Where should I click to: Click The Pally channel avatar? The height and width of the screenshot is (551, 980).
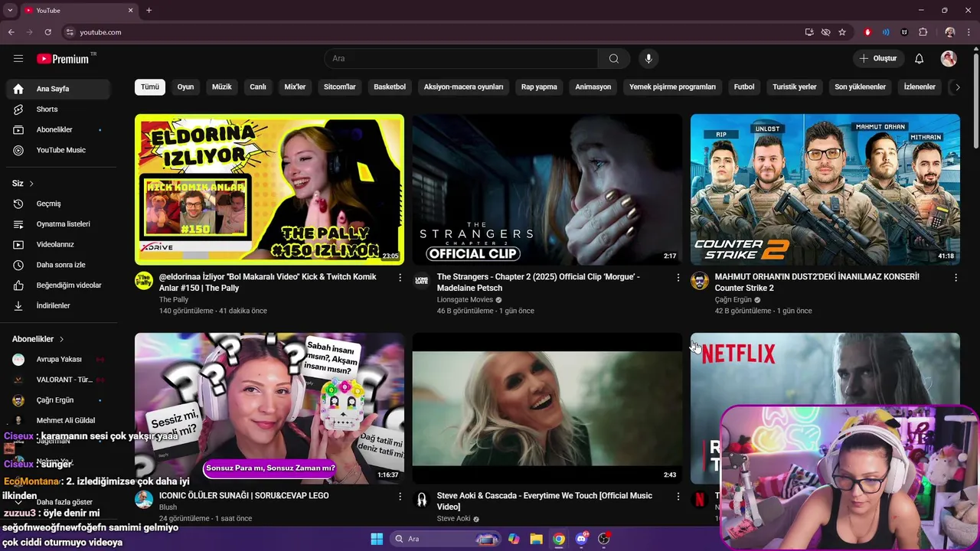[x=144, y=281]
